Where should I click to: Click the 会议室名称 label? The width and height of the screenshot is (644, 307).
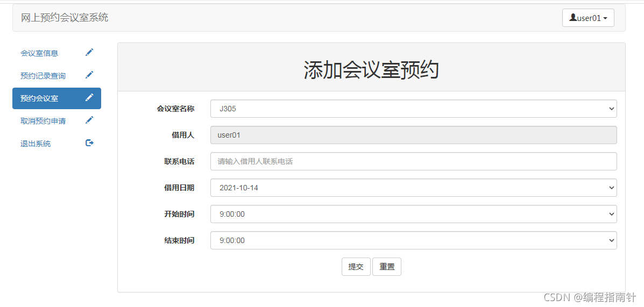click(176, 109)
